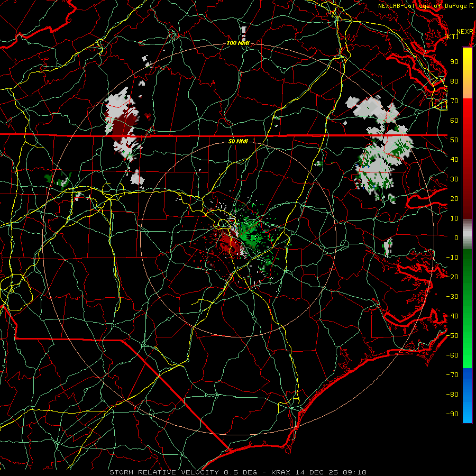Select the "0" scale label
This screenshot has height=476, width=476.
point(456,238)
